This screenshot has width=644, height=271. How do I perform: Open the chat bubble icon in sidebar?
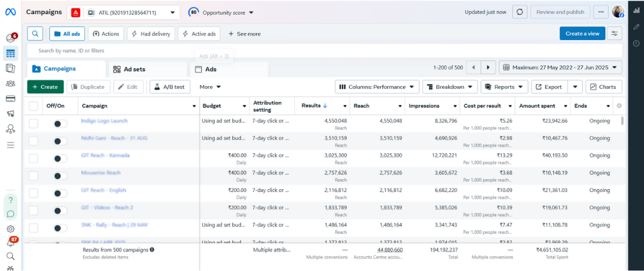click(x=11, y=214)
